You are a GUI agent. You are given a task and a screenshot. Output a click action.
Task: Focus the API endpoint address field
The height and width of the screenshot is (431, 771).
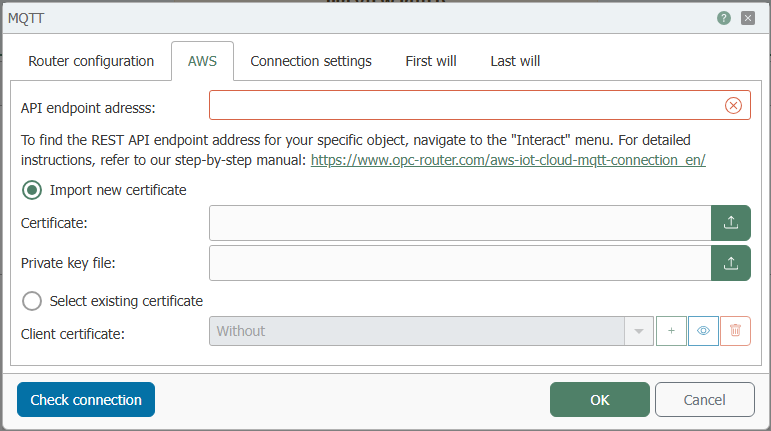click(x=466, y=105)
